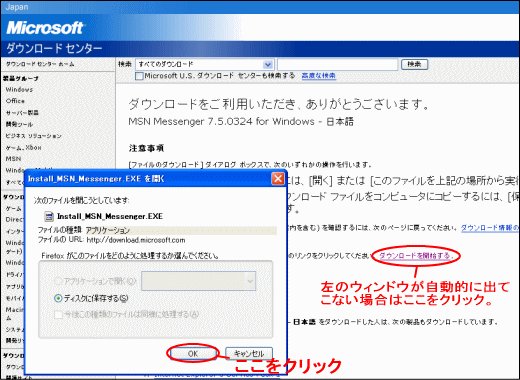Click the 注意事項 heading

(146, 148)
